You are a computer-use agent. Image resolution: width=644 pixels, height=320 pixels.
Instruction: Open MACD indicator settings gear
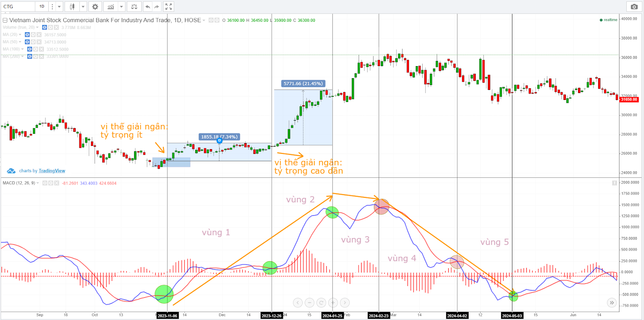click(x=51, y=183)
